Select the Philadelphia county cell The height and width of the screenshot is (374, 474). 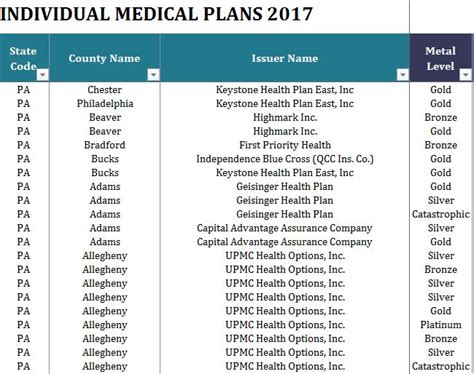tap(105, 104)
